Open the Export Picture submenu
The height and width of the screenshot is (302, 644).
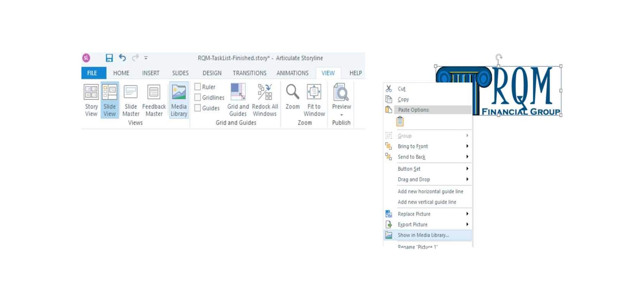click(427, 224)
